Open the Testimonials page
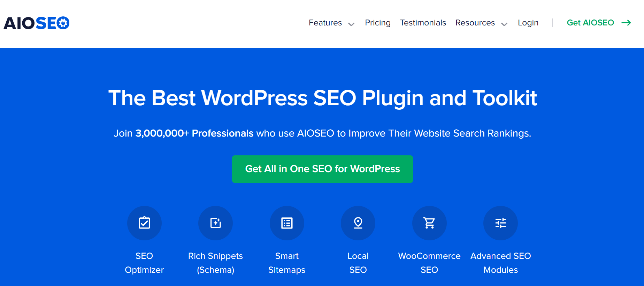 coord(423,23)
